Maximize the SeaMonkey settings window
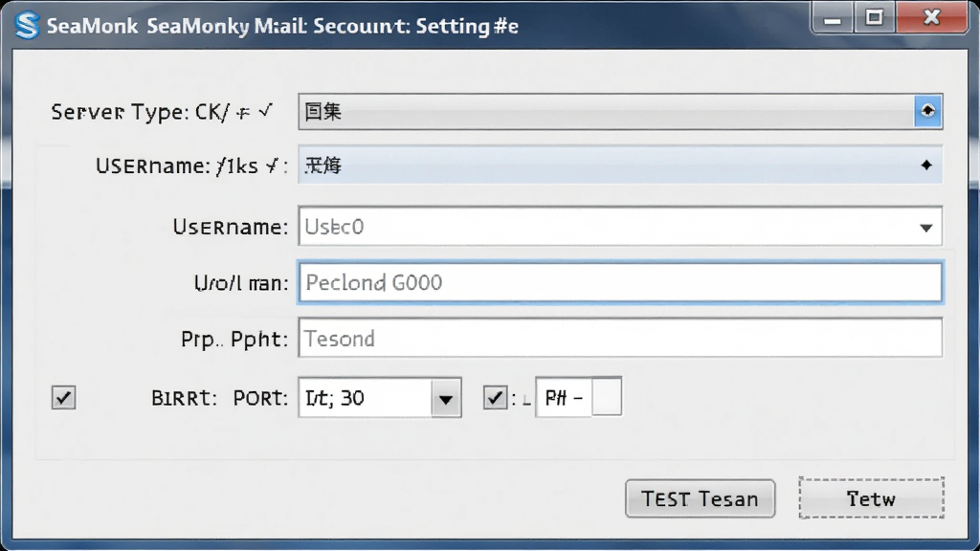 (875, 17)
